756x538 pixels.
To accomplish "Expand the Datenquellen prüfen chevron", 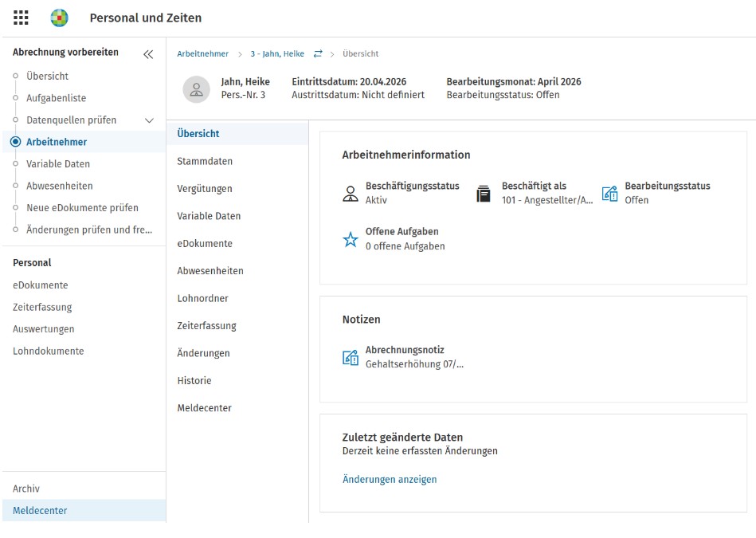I will click(150, 120).
